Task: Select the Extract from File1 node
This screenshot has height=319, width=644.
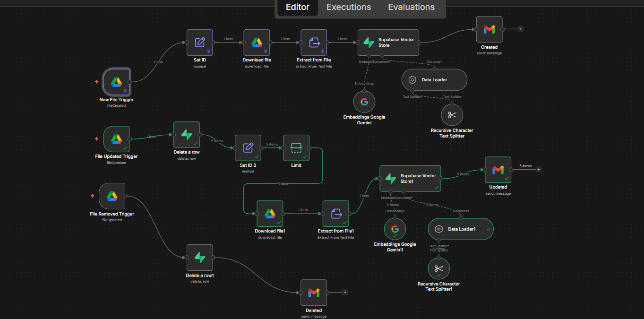Action: 336,214
